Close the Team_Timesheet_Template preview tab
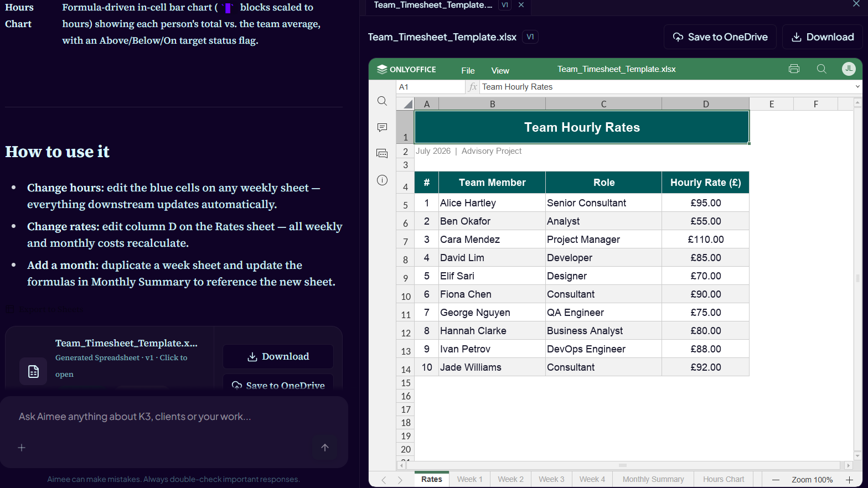Viewport: 868px width, 488px height. 521,5
